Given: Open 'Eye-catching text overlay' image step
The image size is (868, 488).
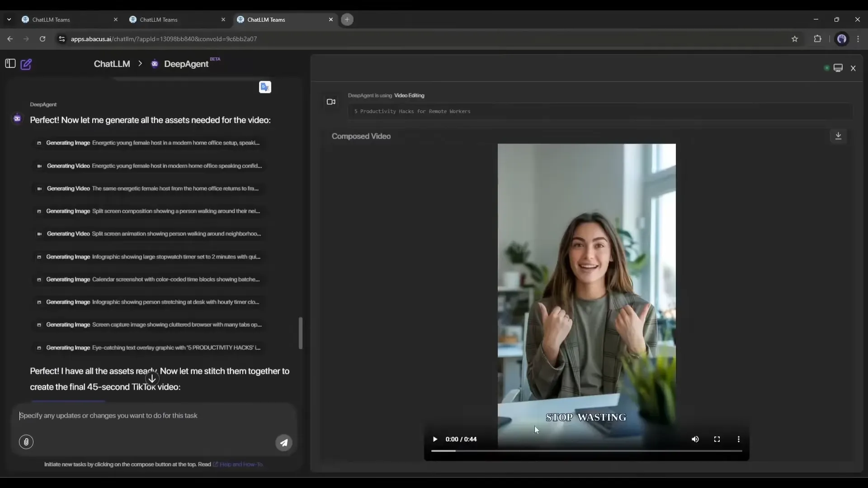Looking at the screenshot, I should (149, 347).
